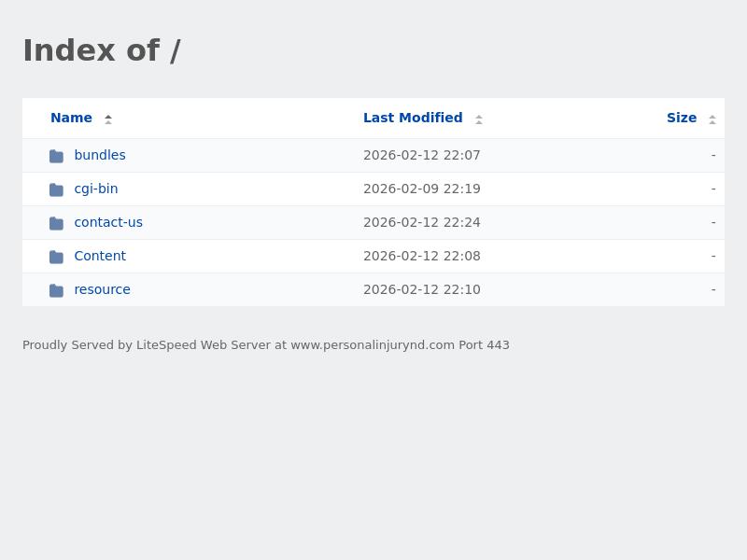
Task: Navigate into the contact-us directory
Action: click(x=108, y=222)
